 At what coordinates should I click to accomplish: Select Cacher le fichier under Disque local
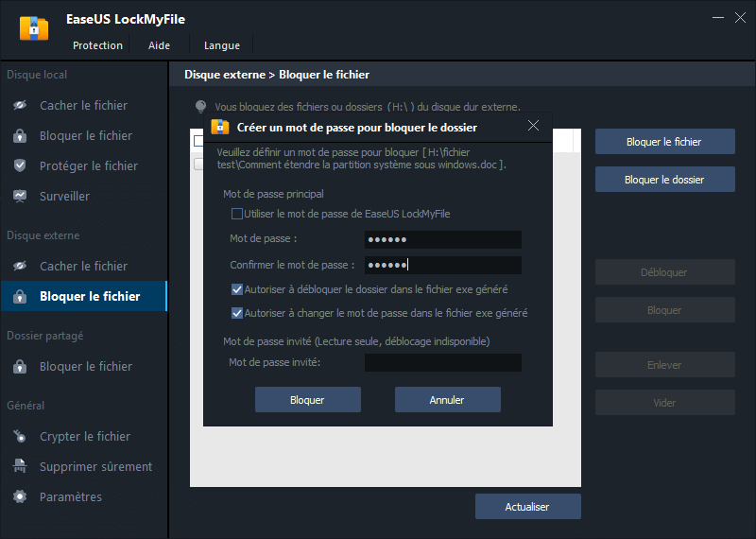pyautogui.click(x=84, y=105)
